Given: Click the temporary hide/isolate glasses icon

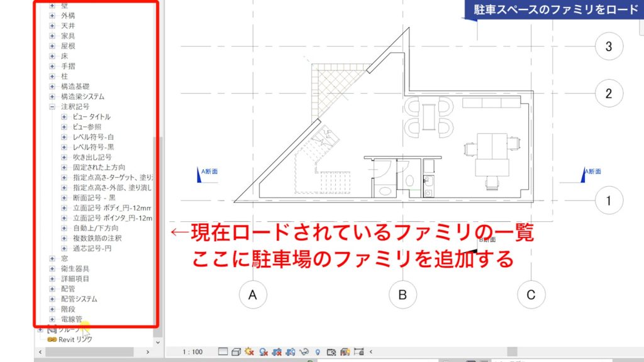Looking at the screenshot, I should (x=304, y=352).
